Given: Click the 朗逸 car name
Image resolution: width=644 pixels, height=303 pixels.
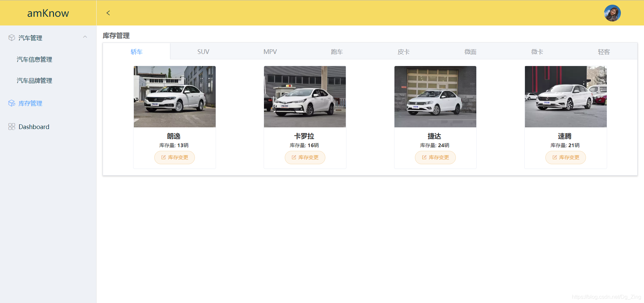Looking at the screenshot, I should (174, 136).
